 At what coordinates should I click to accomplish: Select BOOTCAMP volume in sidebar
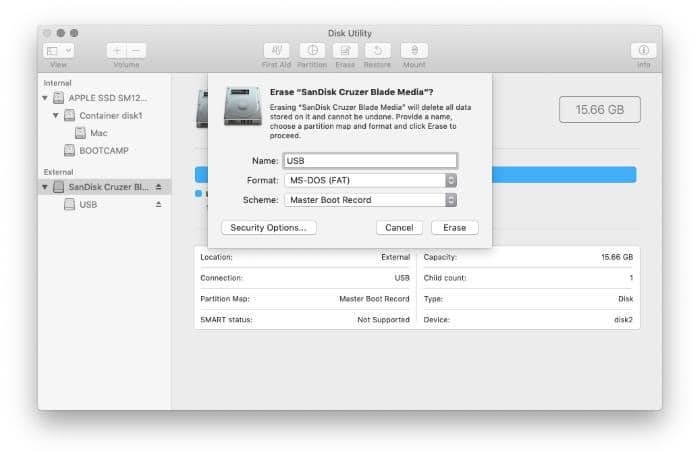[103, 151]
